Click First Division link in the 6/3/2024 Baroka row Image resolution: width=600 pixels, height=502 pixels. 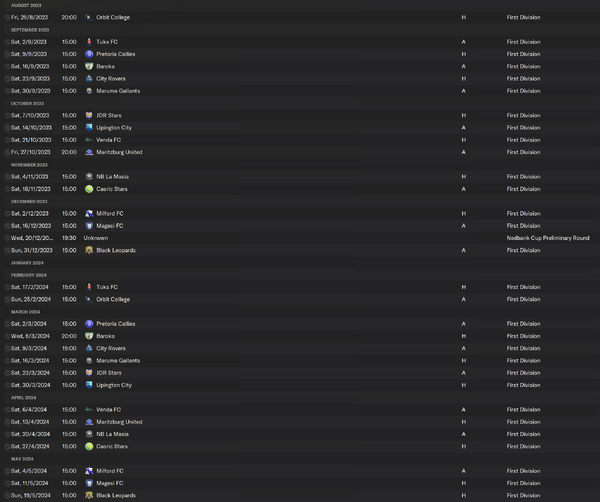tap(523, 336)
